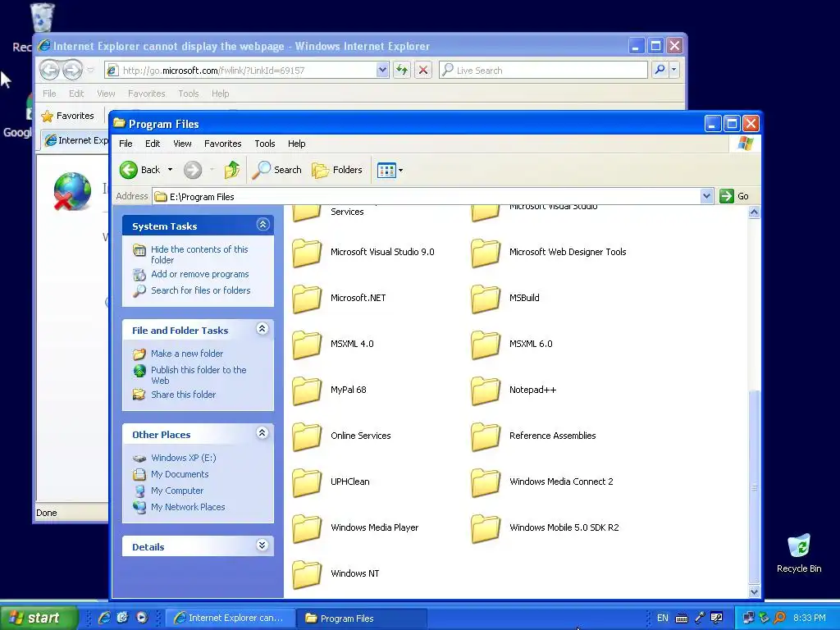Collapse the Other Places panel
Screen dimensions: 840x630
click(x=262, y=433)
